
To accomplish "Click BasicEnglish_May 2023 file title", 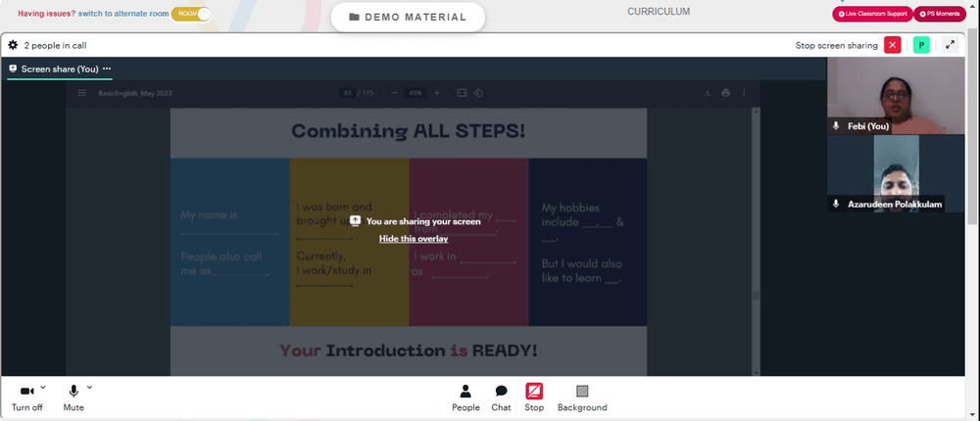I will pos(135,93).
